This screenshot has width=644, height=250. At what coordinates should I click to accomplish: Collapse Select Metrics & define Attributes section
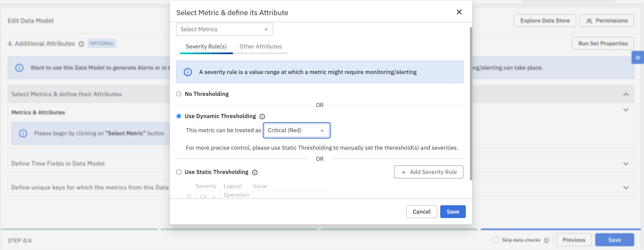[x=625, y=94]
